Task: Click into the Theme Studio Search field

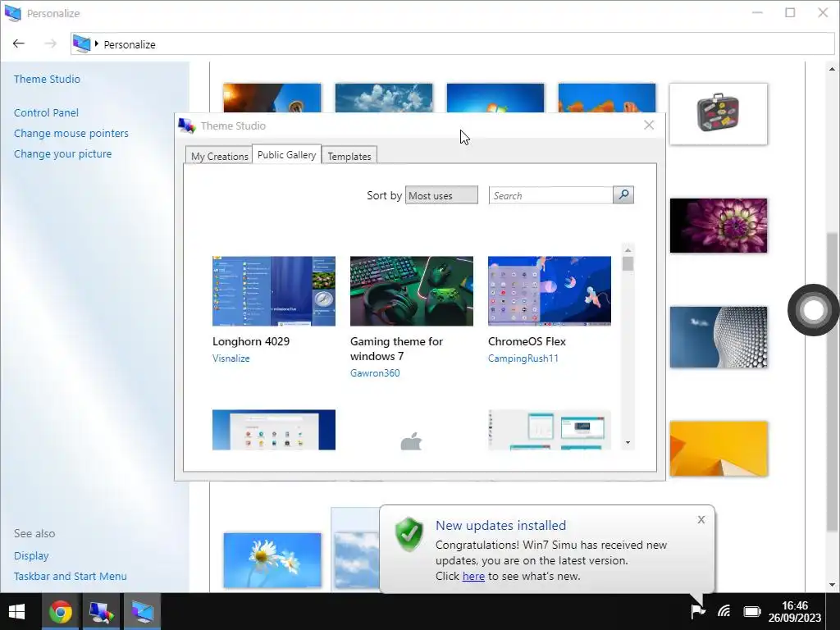Action: [550, 195]
